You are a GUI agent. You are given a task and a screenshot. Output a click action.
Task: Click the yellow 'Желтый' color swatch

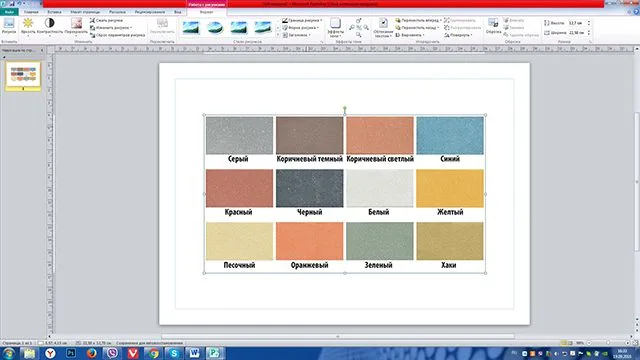pos(450,189)
